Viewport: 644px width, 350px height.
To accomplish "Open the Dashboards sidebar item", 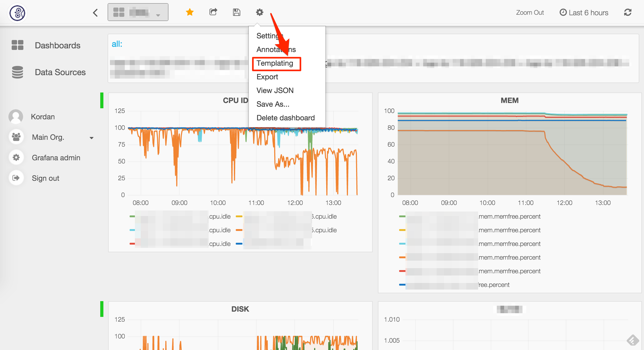I will coord(57,45).
